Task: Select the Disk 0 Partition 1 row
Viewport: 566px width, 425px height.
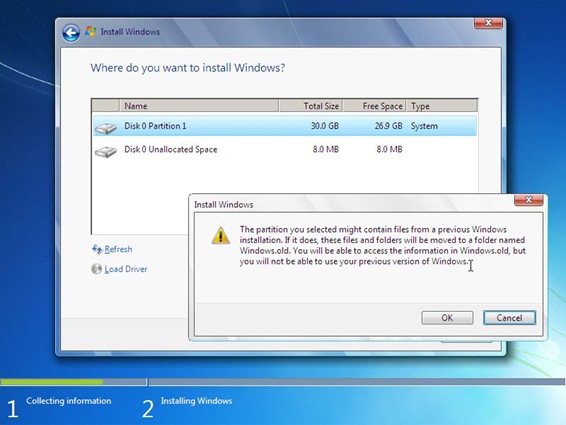Action: (x=285, y=126)
